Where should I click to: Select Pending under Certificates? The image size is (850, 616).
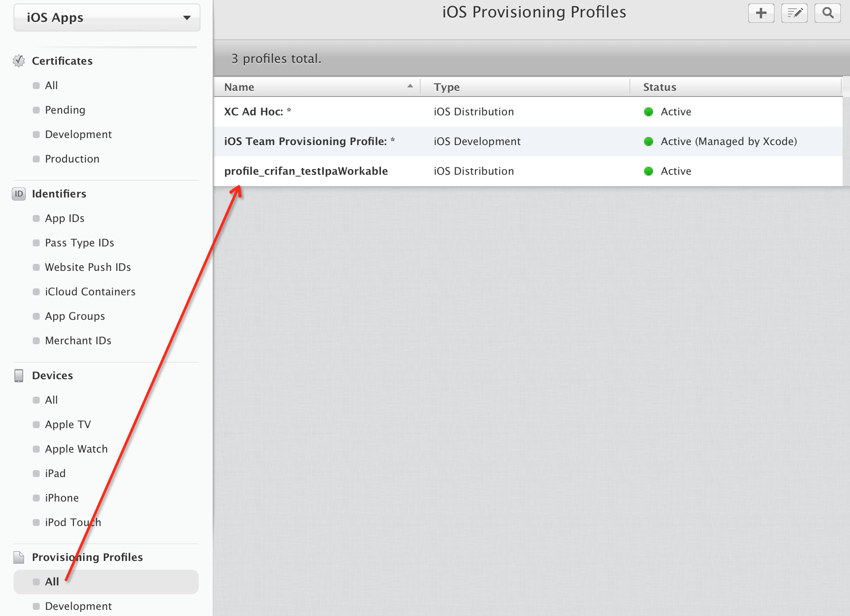(65, 110)
